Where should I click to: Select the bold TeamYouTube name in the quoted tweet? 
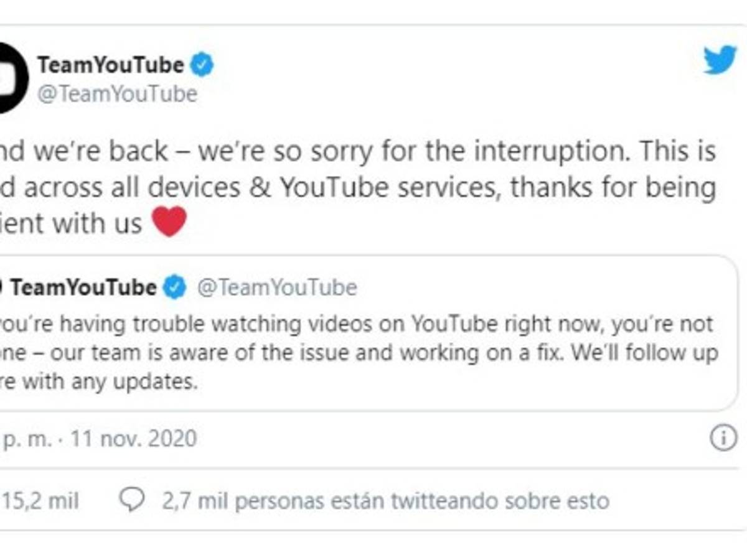[83, 287]
